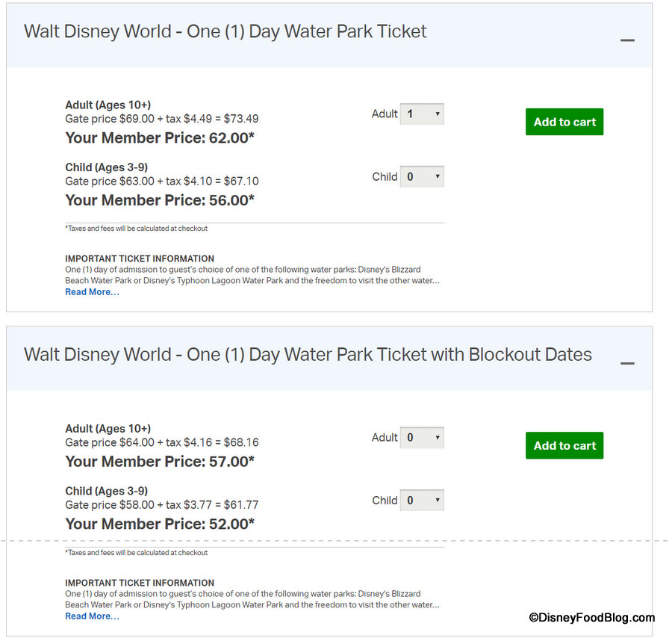672x638 pixels.
Task: Click the Member Price 57.00 text
Action: click(160, 462)
